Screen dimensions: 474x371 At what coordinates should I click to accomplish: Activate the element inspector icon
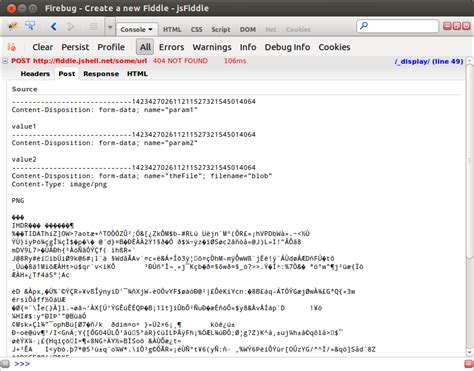tap(30, 26)
